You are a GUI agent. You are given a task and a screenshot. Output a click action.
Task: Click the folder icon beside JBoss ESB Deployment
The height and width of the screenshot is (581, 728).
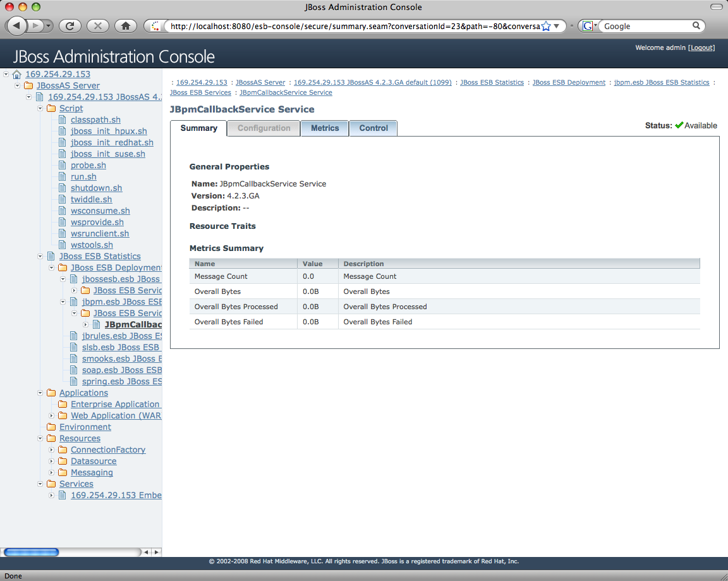pos(62,267)
